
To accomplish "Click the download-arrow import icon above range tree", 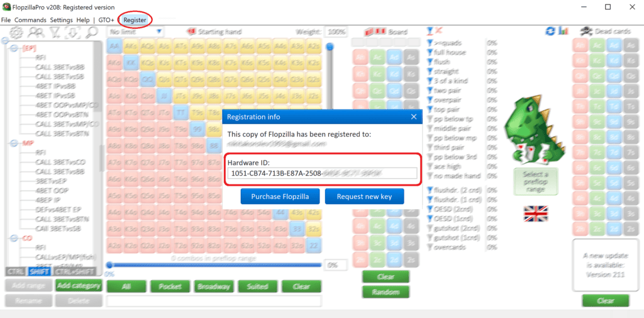I will tap(72, 32).
